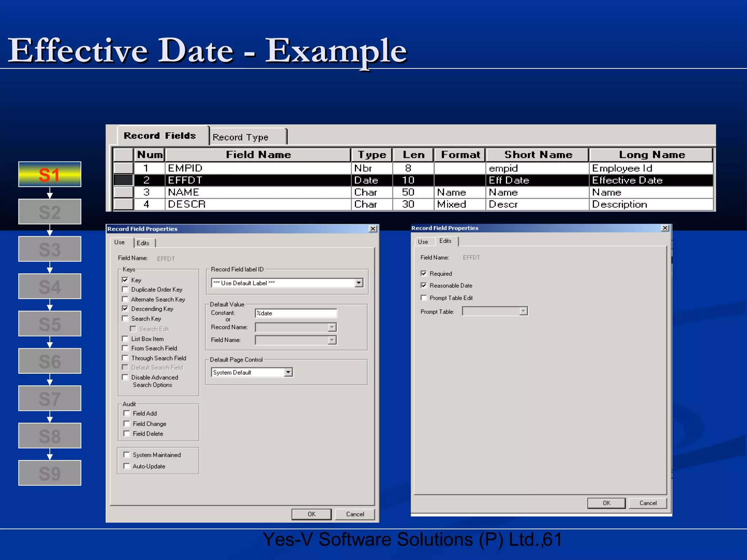Click the Field Name column header

pyautogui.click(x=258, y=155)
